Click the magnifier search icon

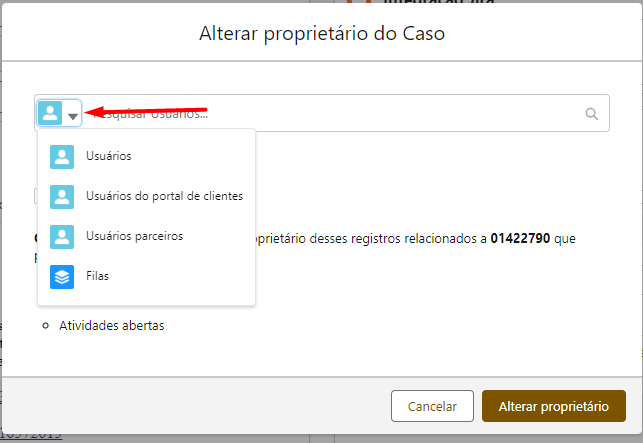(x=591, y=114)
